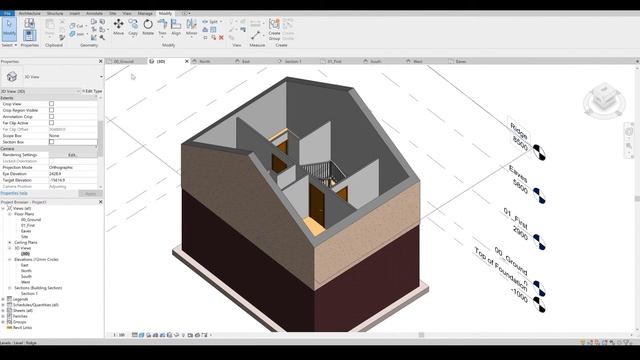This screenshot has width=640, height=360.
Task: Enable the Crop View checkbox
Action: click(x=51, y=104)
